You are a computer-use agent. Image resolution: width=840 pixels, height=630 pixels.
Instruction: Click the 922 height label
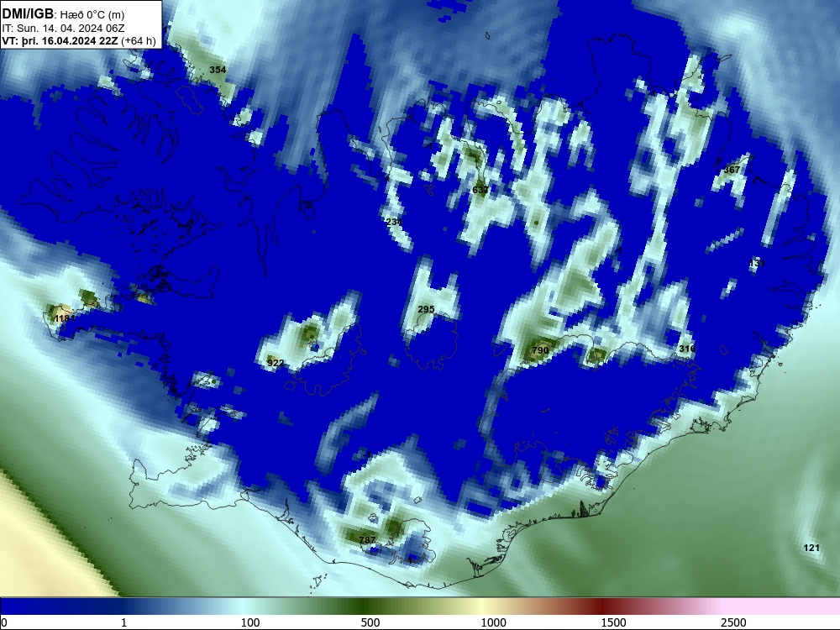pos(276,363)
